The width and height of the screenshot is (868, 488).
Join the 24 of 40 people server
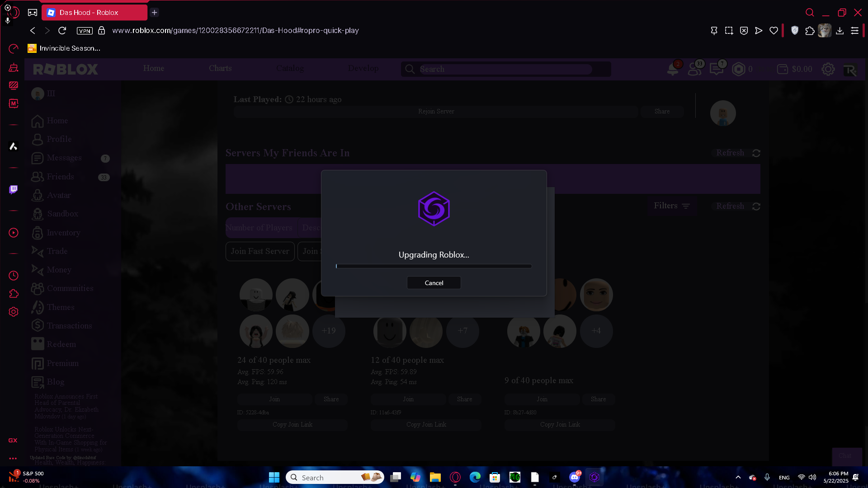274,399
